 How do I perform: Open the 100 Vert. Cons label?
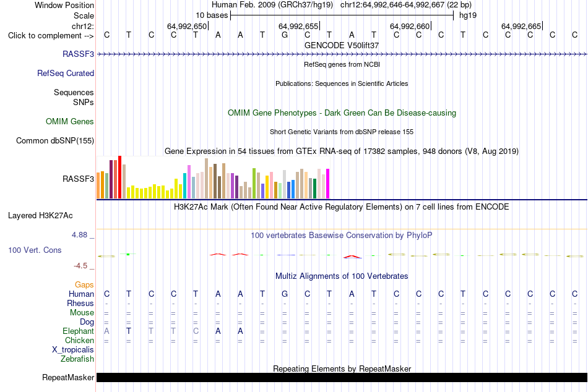click(35, 250)
